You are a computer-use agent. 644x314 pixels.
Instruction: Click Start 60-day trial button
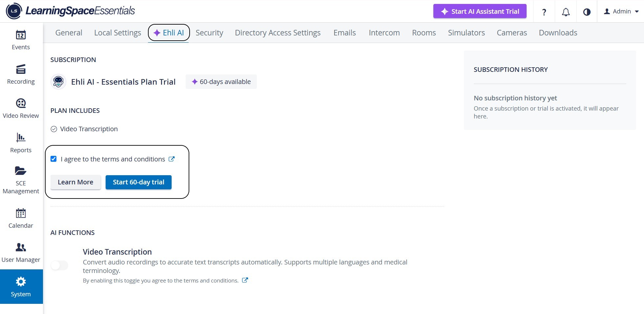point(138,182)
